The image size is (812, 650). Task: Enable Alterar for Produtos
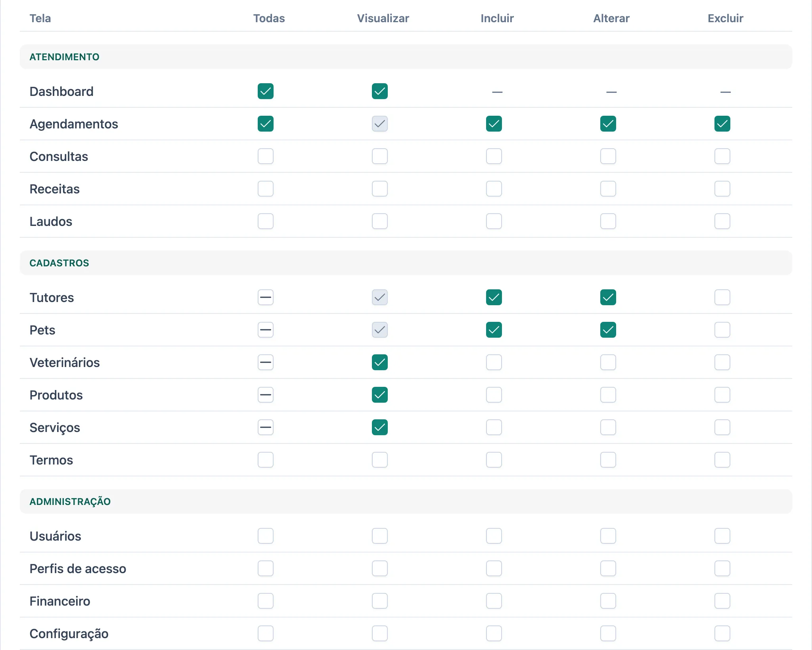[608, 395]
